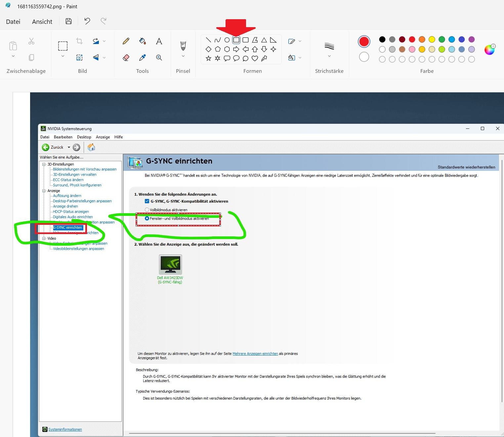The width and height of the screenshot is (504, 437).
Task: Pick the triangle shape
Action: [264, 40]
